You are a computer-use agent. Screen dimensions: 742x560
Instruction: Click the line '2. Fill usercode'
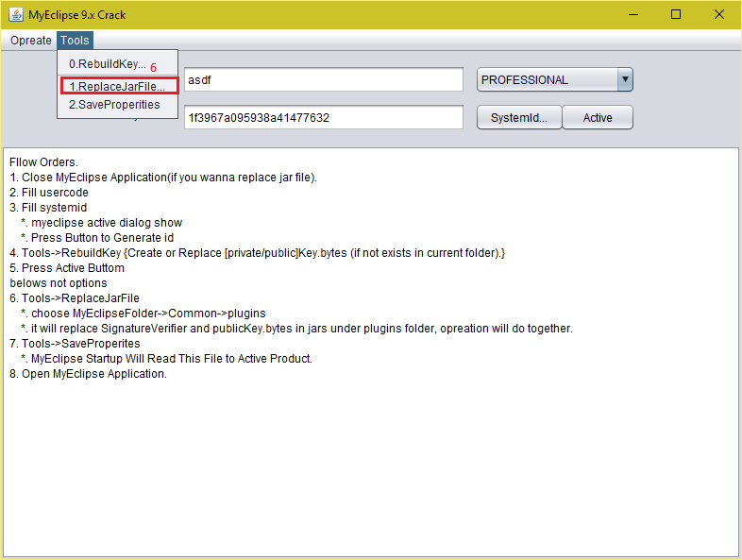coord(49,193)
